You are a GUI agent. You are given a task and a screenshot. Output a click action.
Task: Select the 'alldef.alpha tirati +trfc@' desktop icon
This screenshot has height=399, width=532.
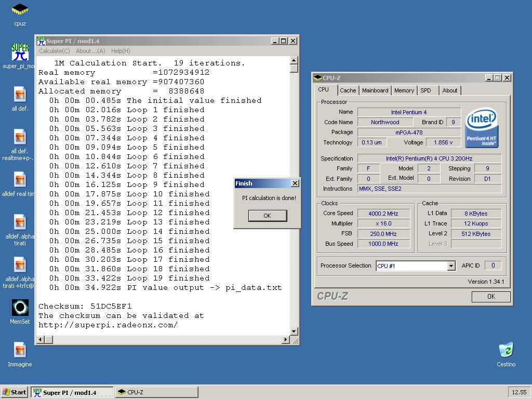(x=19, y=273)
